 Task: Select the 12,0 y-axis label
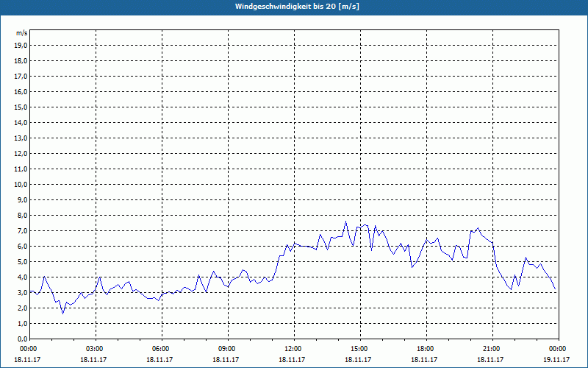click(21, 154)
